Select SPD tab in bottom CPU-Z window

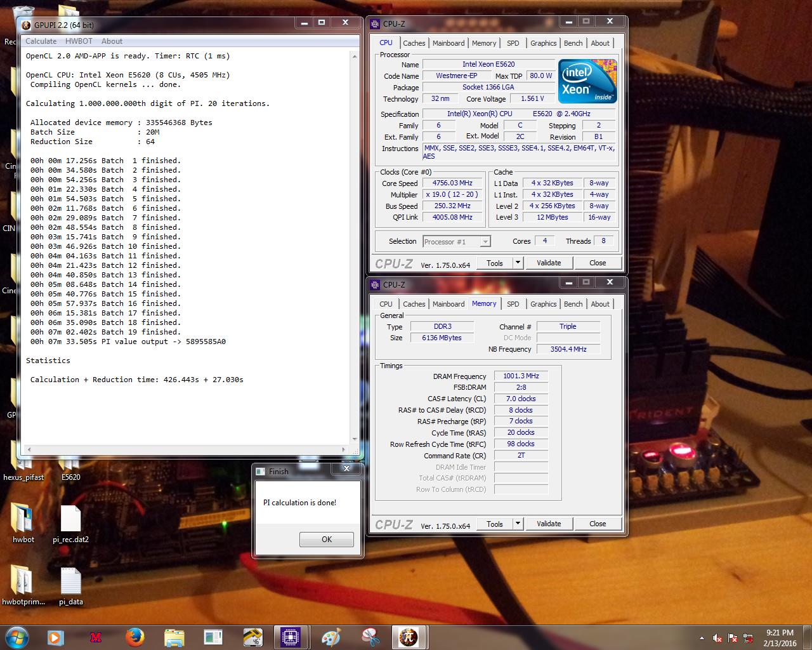(513, 304)
